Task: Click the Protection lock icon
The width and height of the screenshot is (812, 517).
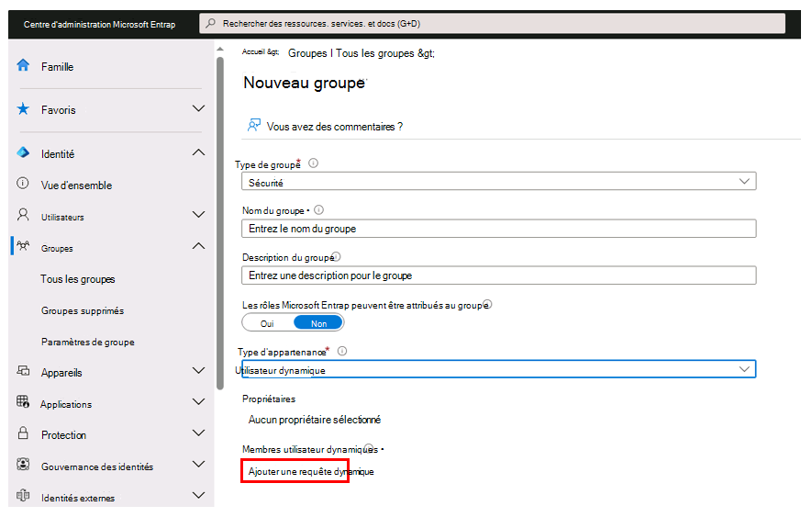Action: tap(23, 433)
